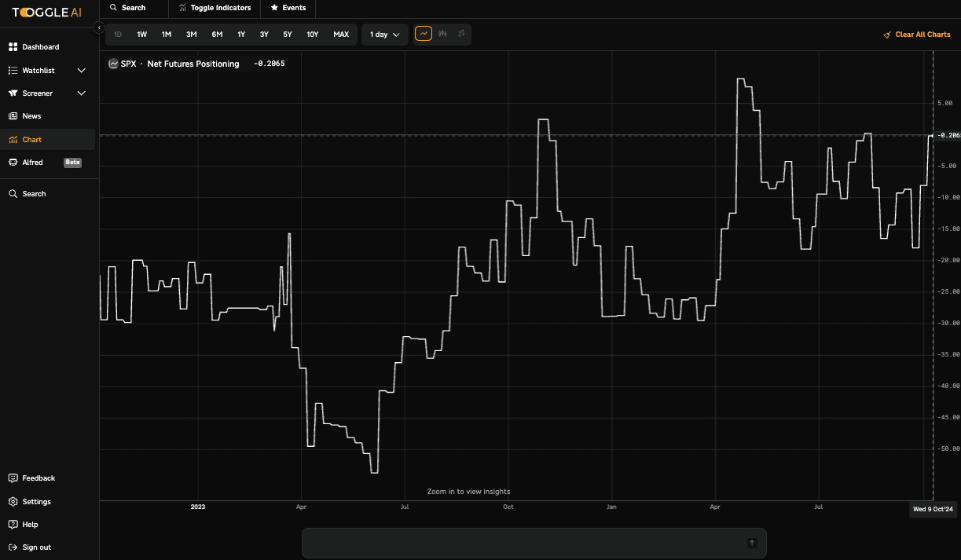
Task: Click the Wed 9 Oct'24 date marker
Action: (x=933, y=510)
